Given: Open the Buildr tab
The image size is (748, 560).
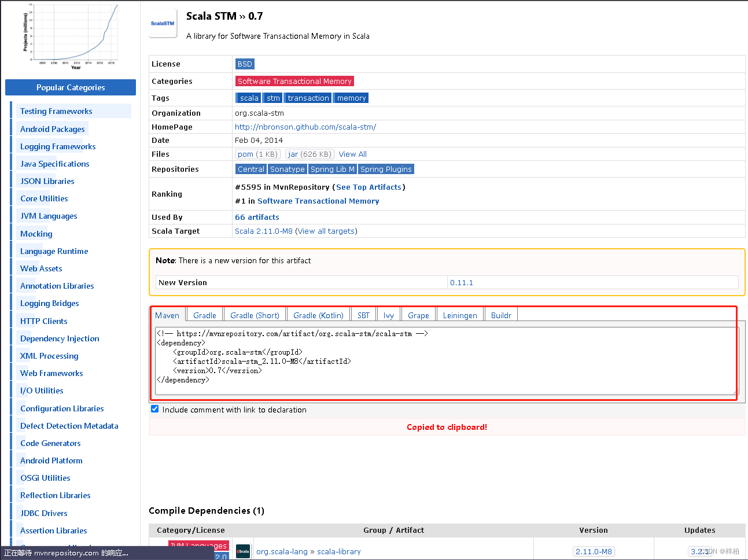Looking at the screenshot, I should coord(501,315).
